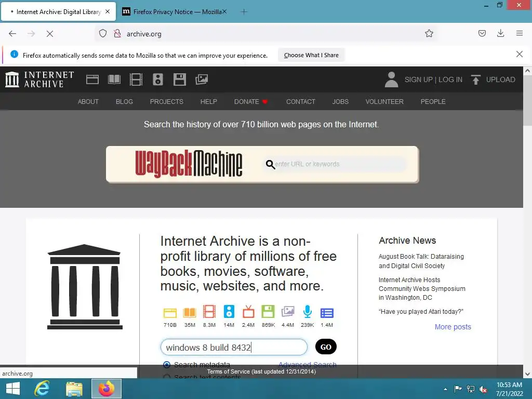Open the August Book Talk: Dataraising news post
This screenshot has width=532, height=399.
tap(421, 261)
